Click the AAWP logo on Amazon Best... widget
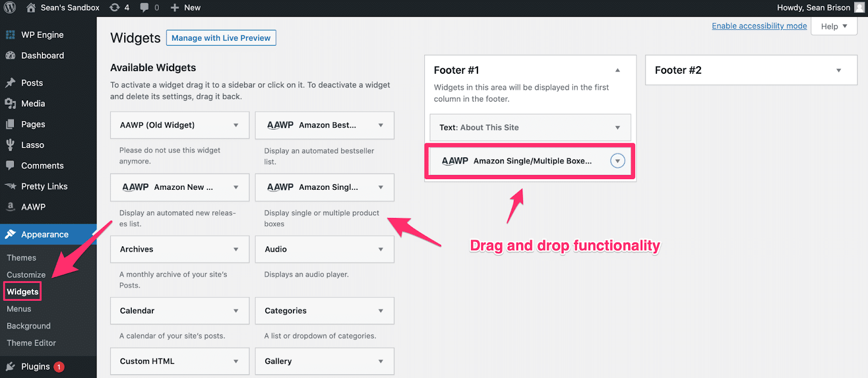 click(x=280, y=125)
